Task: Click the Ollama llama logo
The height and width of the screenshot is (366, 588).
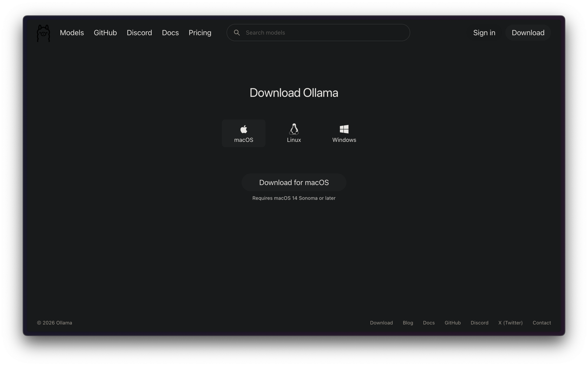Action: [43, 33]
